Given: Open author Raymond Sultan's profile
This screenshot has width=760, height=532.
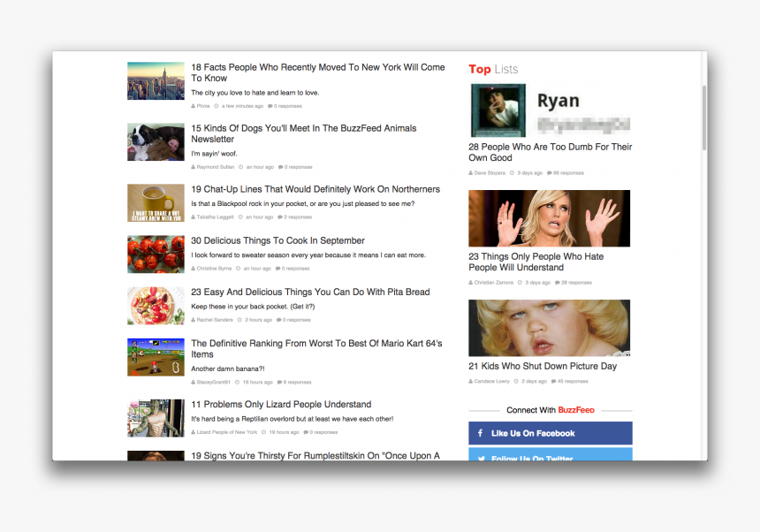Looking at the screenshot, I should tap(216, 167).
